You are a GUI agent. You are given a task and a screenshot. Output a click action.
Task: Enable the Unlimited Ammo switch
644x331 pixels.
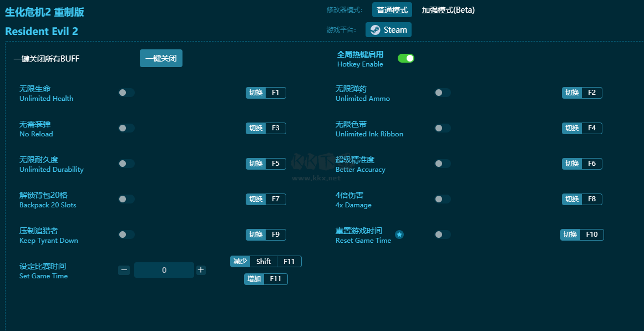pyautogui.click(x=443, y=93)
